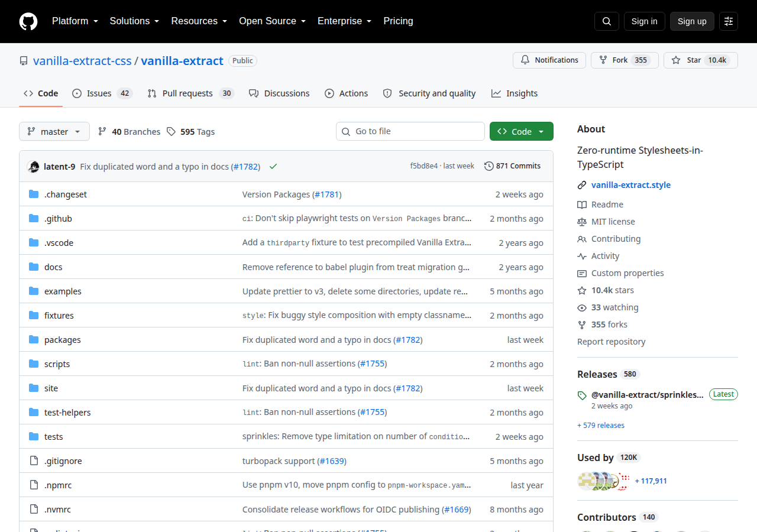
Task: Focus the Go to file search field
Action: coord(410,131)
